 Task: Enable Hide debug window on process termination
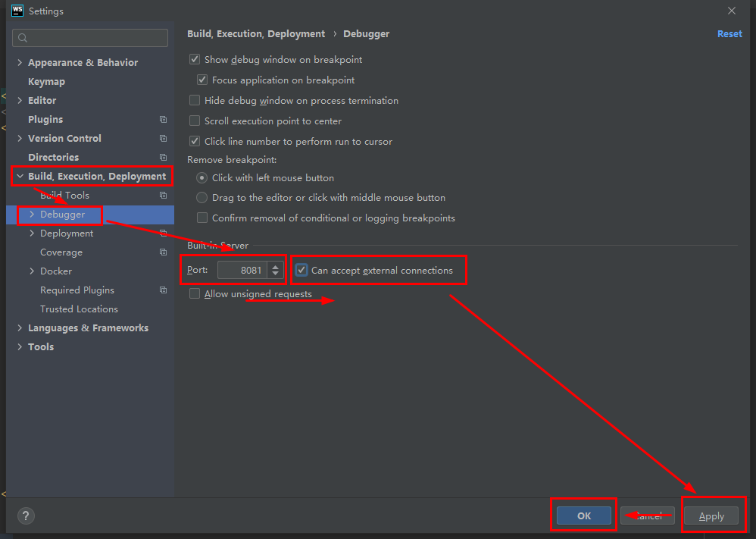click(x=194, y=100)
